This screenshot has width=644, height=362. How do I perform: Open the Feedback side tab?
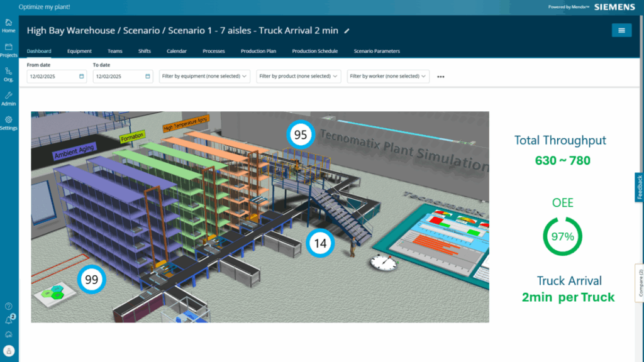639,187
